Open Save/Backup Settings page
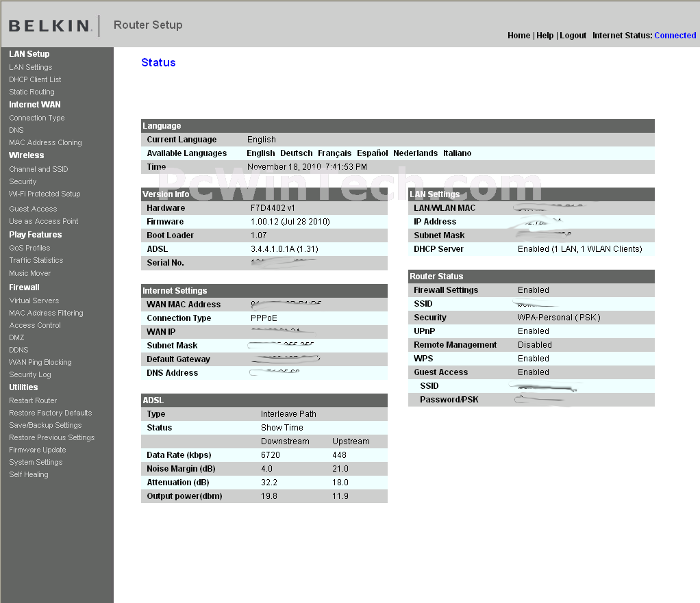 pos(45,425)
